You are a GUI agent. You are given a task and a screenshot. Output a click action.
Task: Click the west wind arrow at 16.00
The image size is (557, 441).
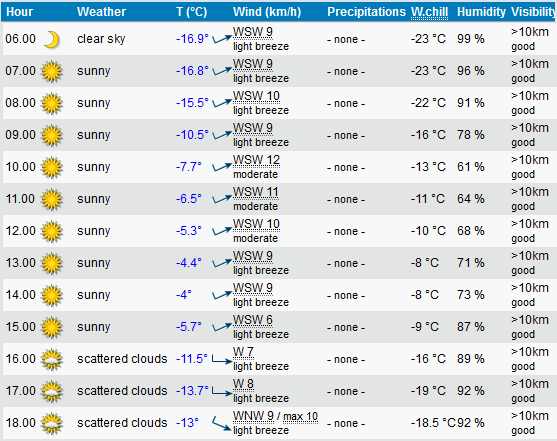pos(222,360)
